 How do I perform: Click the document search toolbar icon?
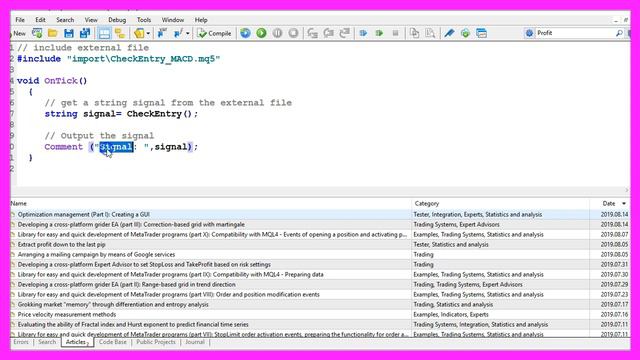tap(430, 33)
